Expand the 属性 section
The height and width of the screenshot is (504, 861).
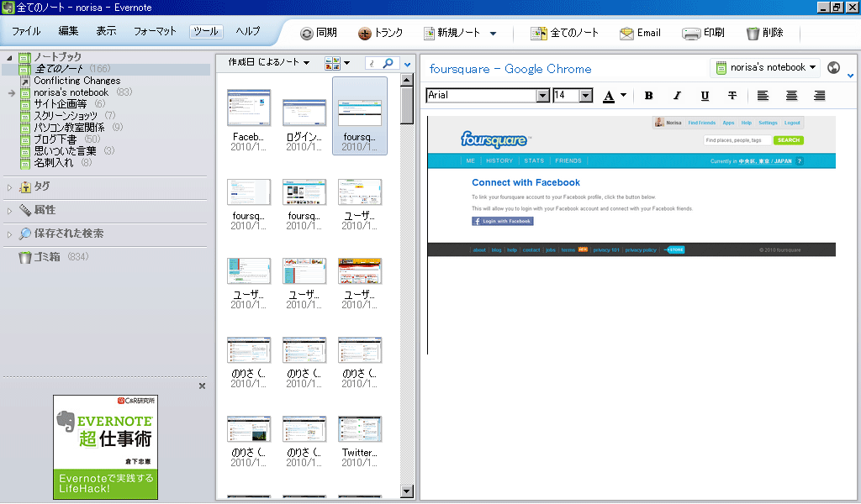click(x=9, y=211)
